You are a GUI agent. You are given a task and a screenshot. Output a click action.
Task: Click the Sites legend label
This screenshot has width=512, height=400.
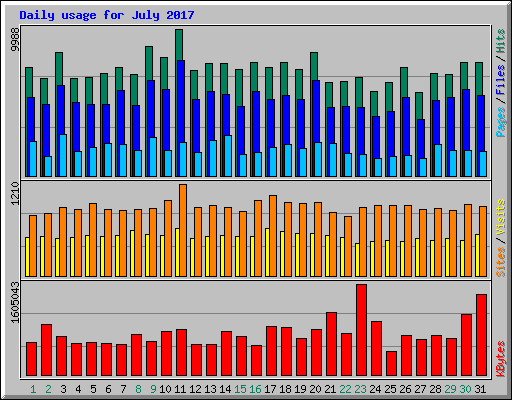coord(501,262)
